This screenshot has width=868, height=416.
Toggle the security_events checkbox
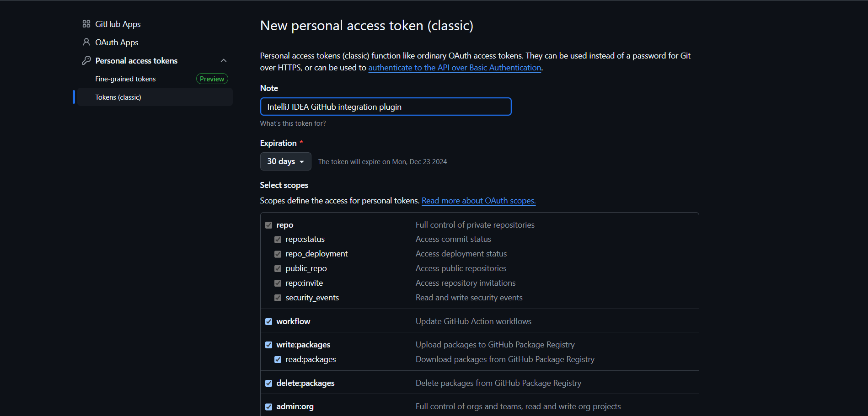point(278,298)
